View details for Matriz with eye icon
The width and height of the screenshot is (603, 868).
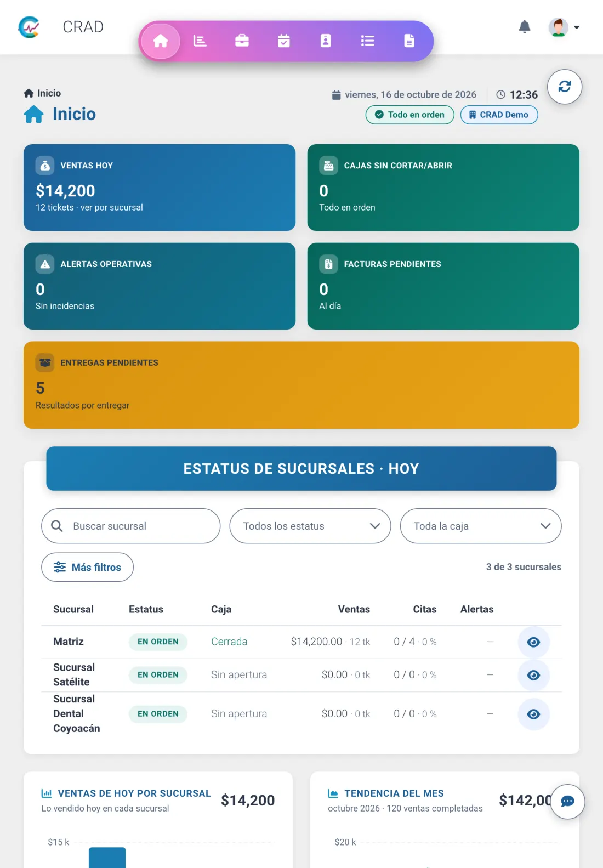click(x=533, y=642)
